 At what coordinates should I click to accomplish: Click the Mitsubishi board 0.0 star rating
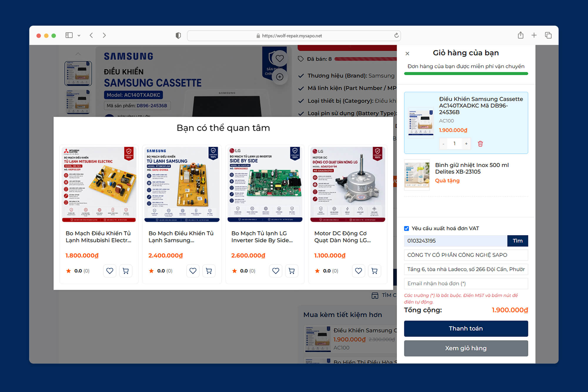(x=78, y=271)
